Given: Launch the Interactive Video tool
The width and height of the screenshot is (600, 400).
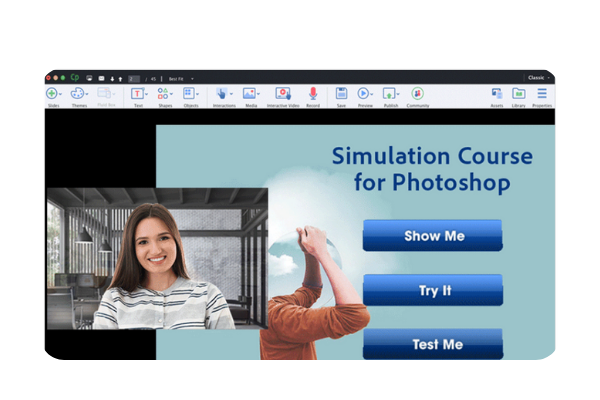Looking at the screenshot, I should pyautogui.click(x=283, y=93).
